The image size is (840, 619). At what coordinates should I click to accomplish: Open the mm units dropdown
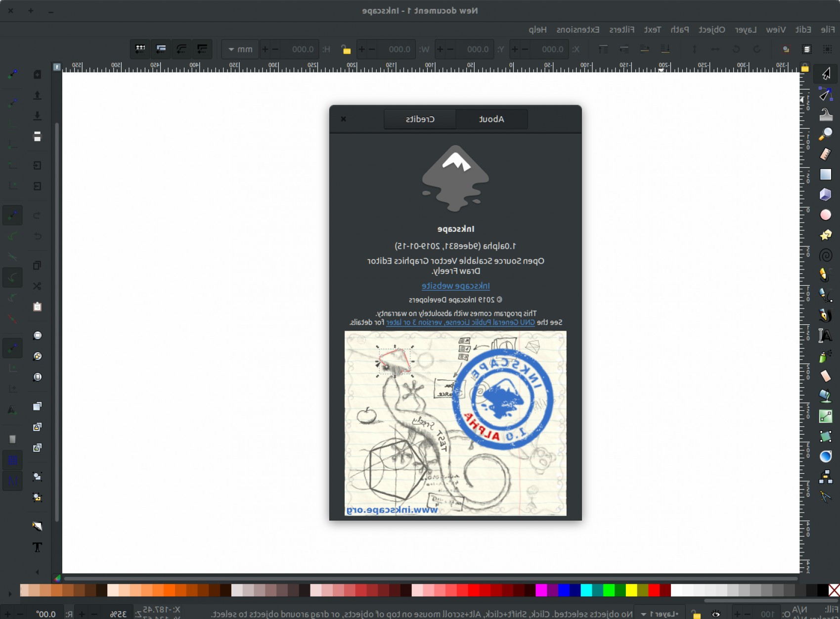(240, 49)
